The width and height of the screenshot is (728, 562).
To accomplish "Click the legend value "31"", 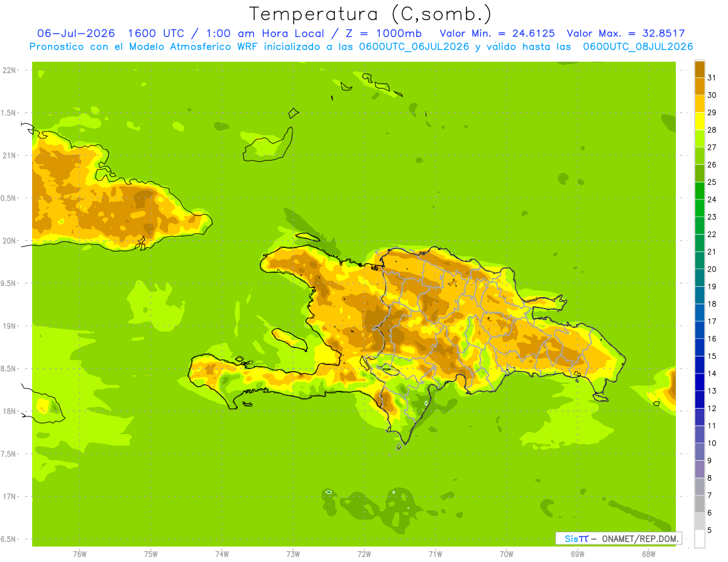I will pos(712,77).
